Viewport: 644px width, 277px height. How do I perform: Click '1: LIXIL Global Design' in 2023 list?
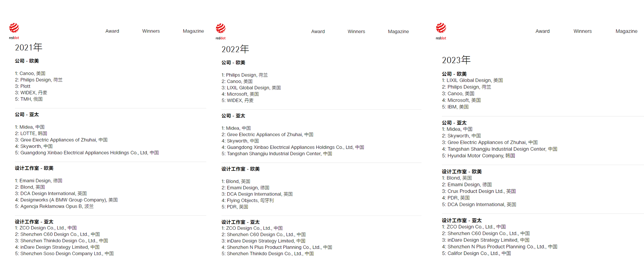[472, 80]
